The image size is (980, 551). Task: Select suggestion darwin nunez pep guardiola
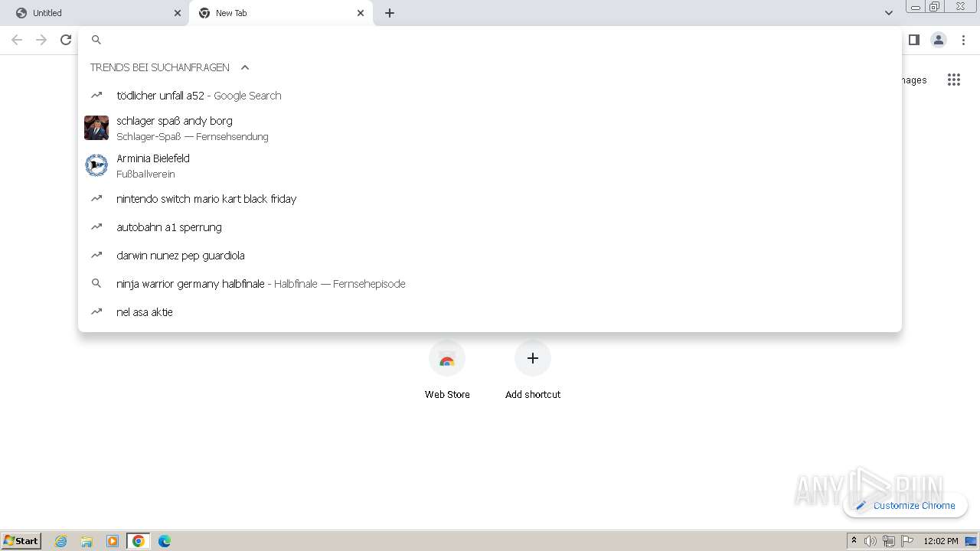pyautogui.click(x=490, y=256)
